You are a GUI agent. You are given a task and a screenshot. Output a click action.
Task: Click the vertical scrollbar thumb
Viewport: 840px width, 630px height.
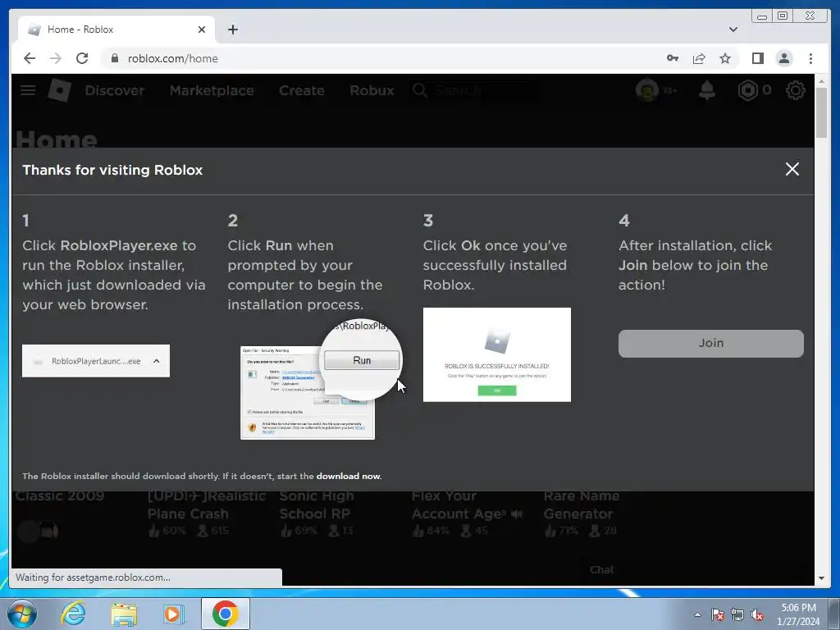821,112
